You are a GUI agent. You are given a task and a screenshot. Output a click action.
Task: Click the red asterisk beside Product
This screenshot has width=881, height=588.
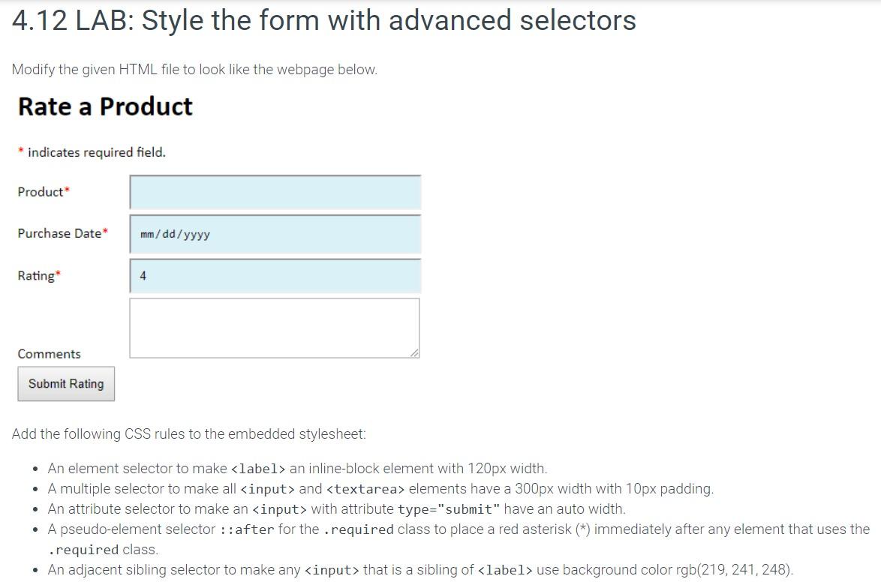click(x=66, y=187)
